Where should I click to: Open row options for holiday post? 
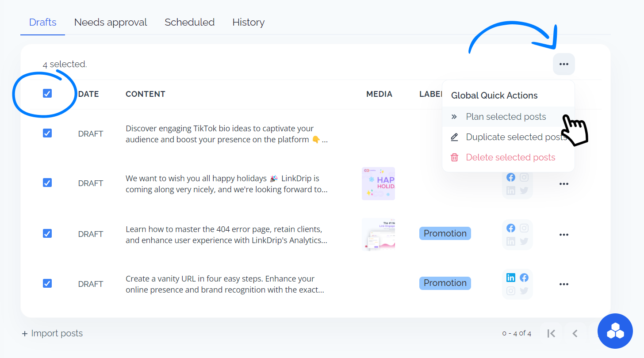[563, 184]
